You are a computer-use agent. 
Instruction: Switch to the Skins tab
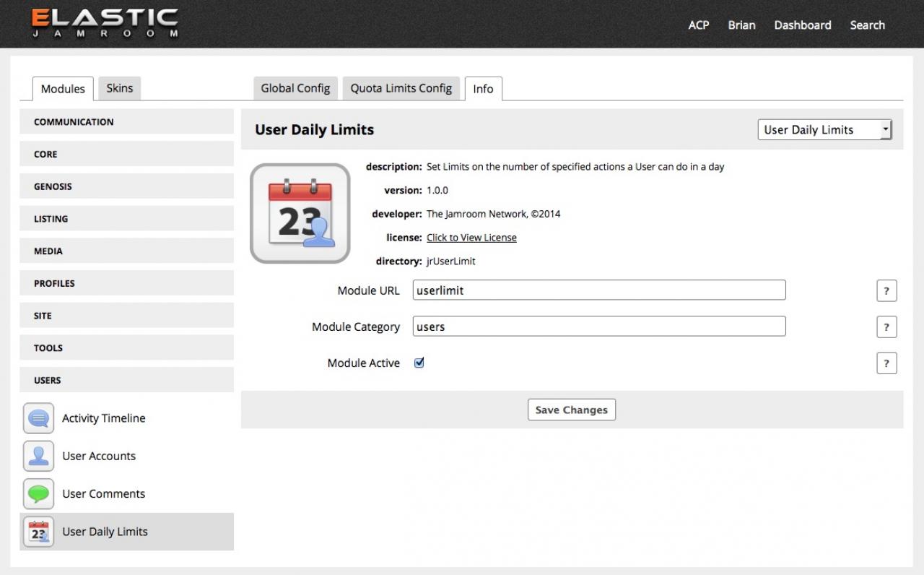(x=120, y=88)
